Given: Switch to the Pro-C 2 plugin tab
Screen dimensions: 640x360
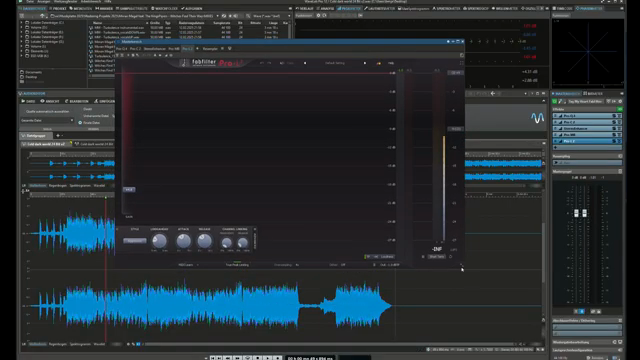Looking at the screenshot, I should [x=135, y=49].
